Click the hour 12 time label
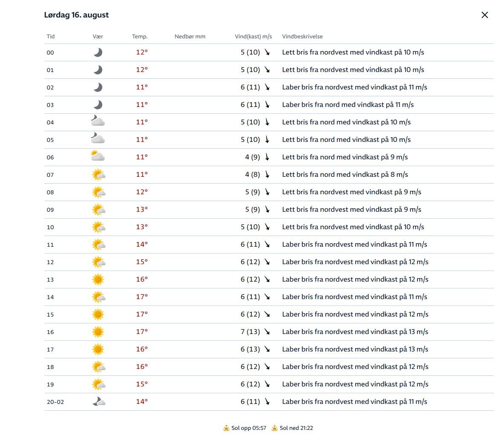The image size is (504, 435). [x=50, y=262]
